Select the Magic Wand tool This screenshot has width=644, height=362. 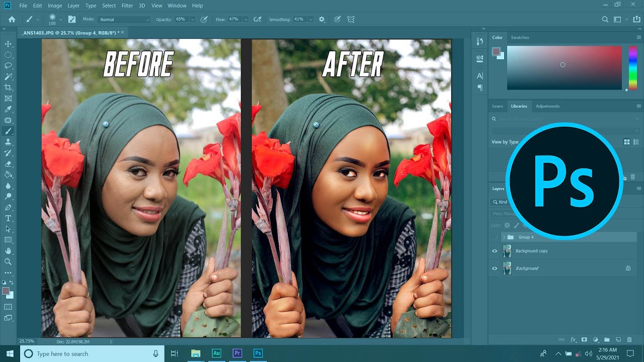click(8, 76)
